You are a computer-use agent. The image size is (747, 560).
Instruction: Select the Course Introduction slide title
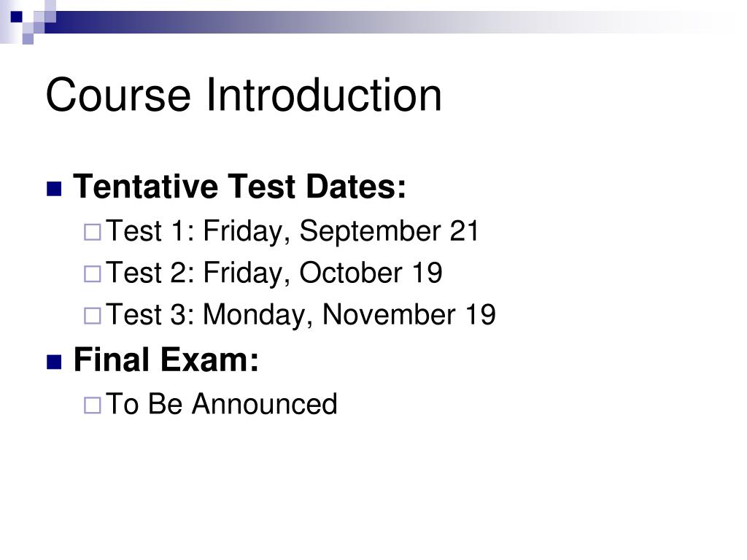tap(244, 96)
